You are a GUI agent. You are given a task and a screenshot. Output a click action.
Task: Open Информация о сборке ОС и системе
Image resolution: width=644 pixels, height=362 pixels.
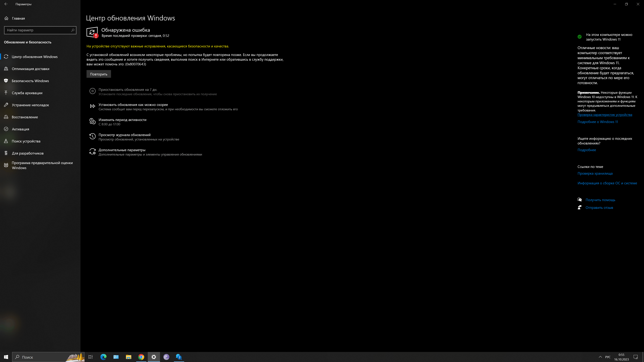coord(607,183)
